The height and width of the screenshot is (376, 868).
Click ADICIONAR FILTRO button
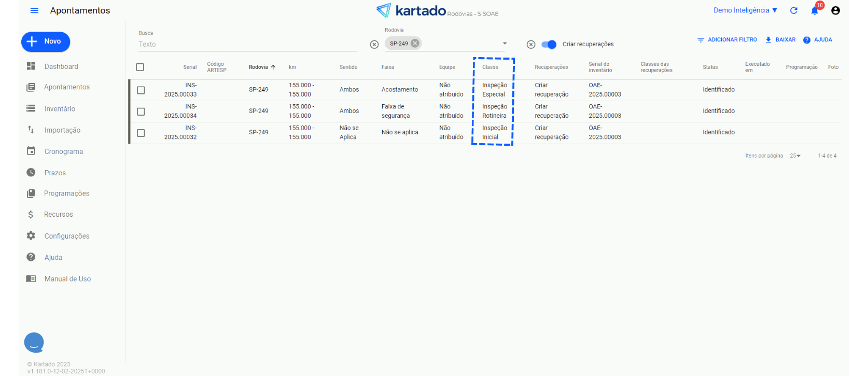727,40
